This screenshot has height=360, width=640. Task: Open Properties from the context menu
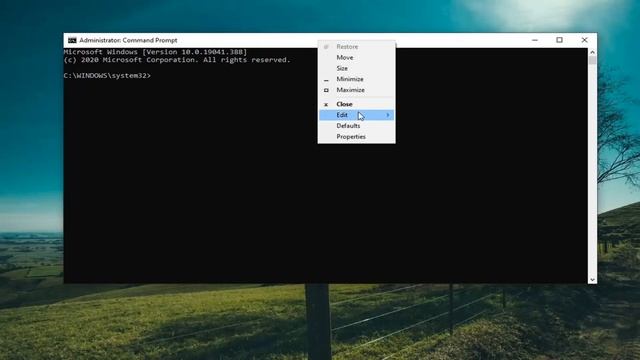[356, 137]
